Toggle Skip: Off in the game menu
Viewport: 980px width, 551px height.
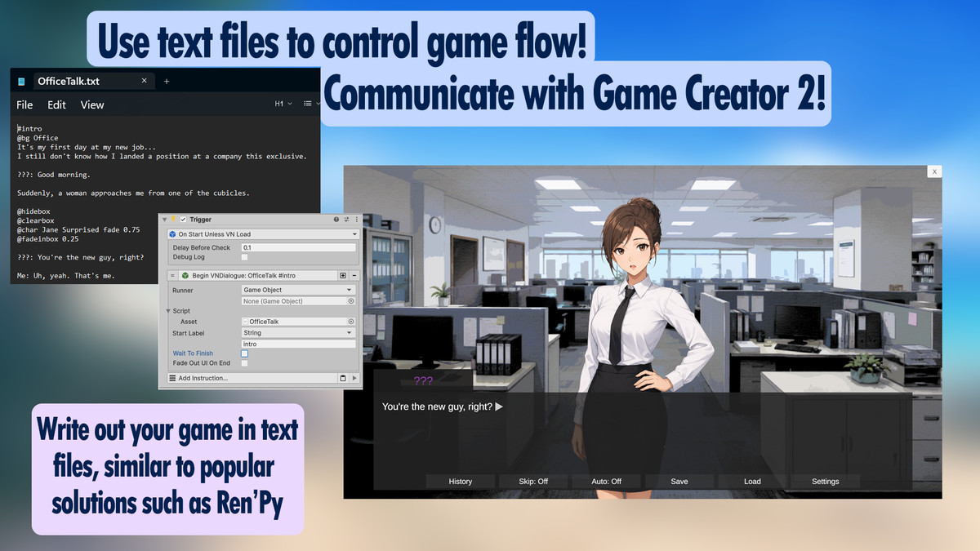tap(533, 481)
